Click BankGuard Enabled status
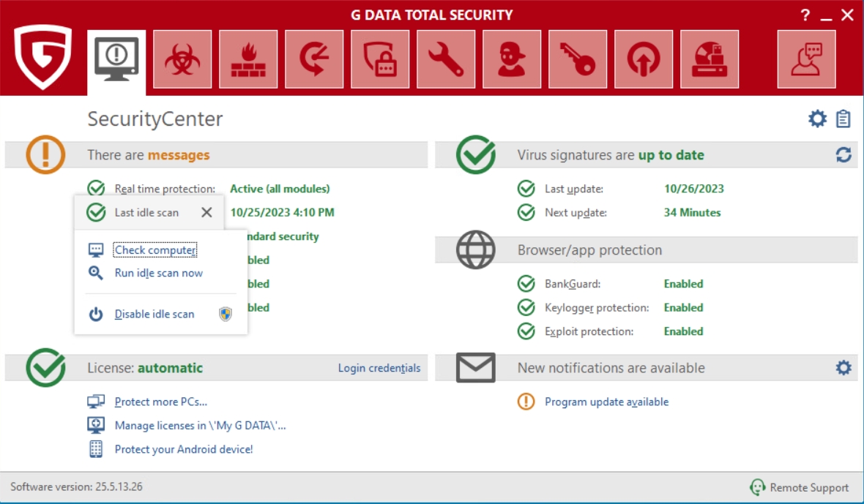864x504 pixels. [x=683, y=284]
